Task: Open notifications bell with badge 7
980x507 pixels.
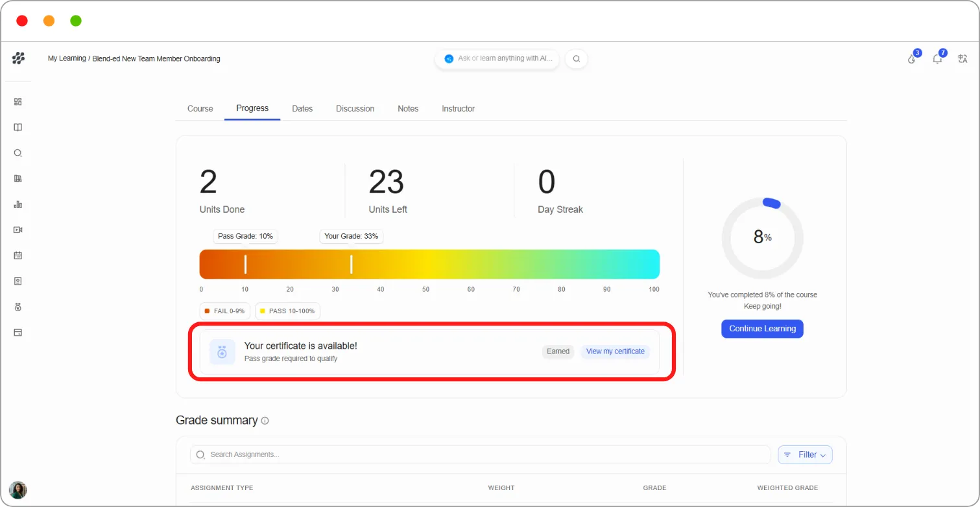Action: 937,59
